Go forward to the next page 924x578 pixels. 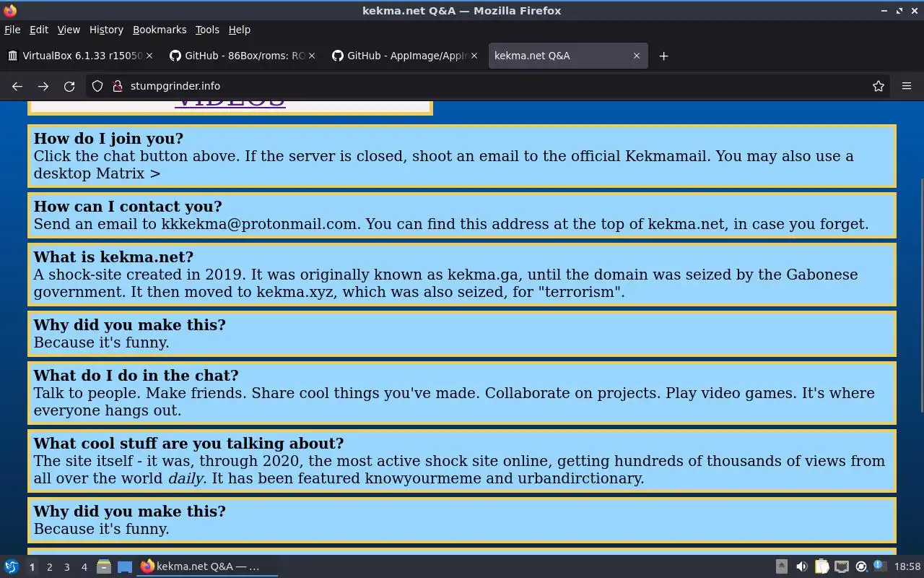pyautogui.click(x=43, y=86)
